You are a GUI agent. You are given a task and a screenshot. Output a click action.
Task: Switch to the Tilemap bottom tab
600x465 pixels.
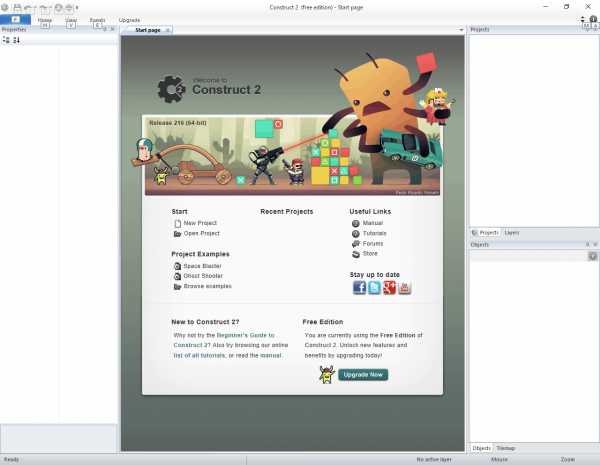coord(505,448)
